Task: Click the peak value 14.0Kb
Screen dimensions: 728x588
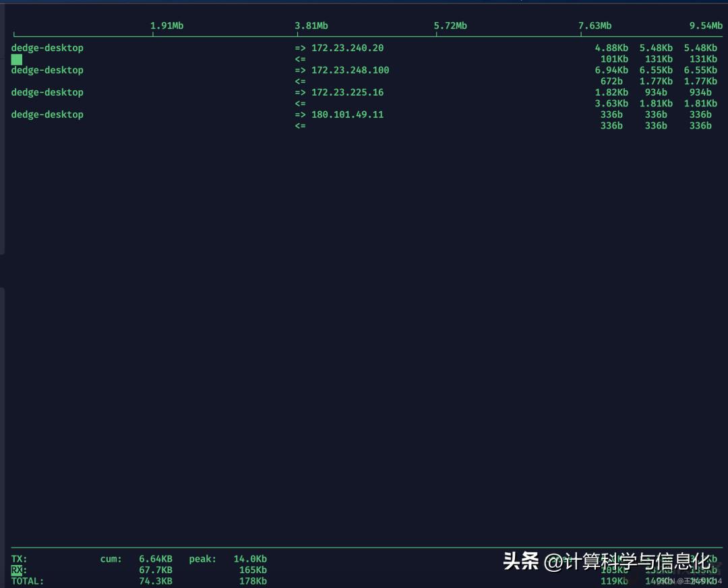Action: pyautogui.click(x=250, y=558)
